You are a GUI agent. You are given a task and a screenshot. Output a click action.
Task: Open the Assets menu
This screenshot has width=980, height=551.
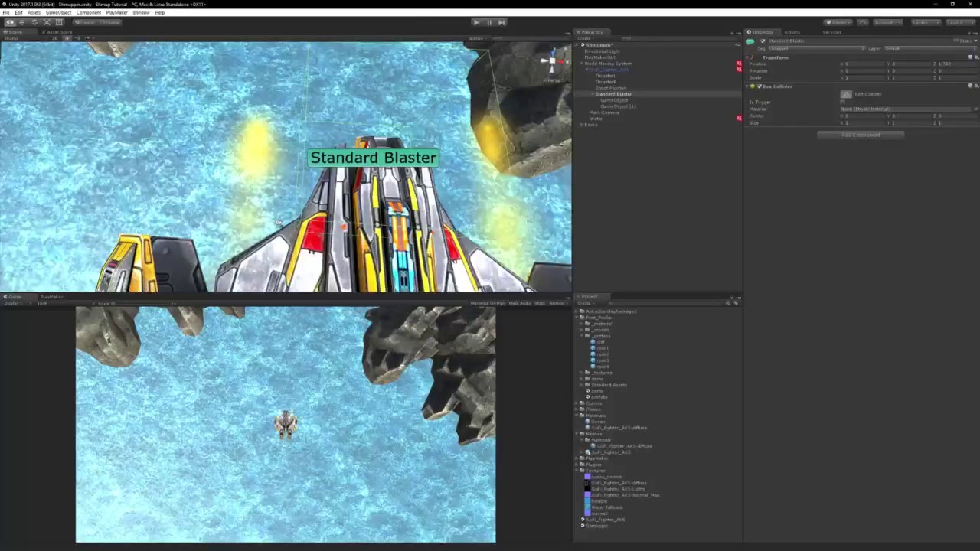point(34,13)
